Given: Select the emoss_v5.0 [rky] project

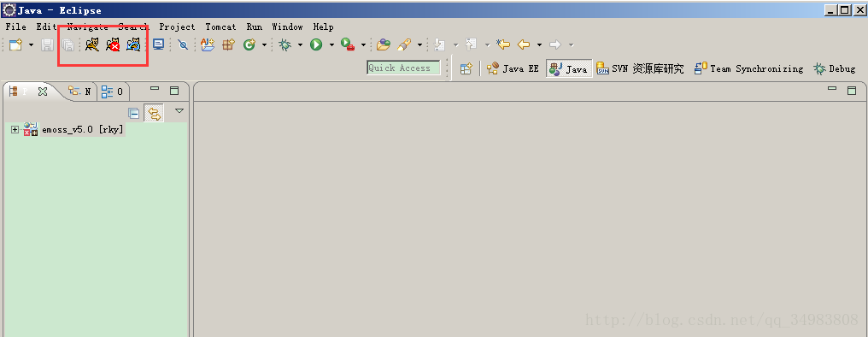Looking at the screenshot, I should coord(83,130).
